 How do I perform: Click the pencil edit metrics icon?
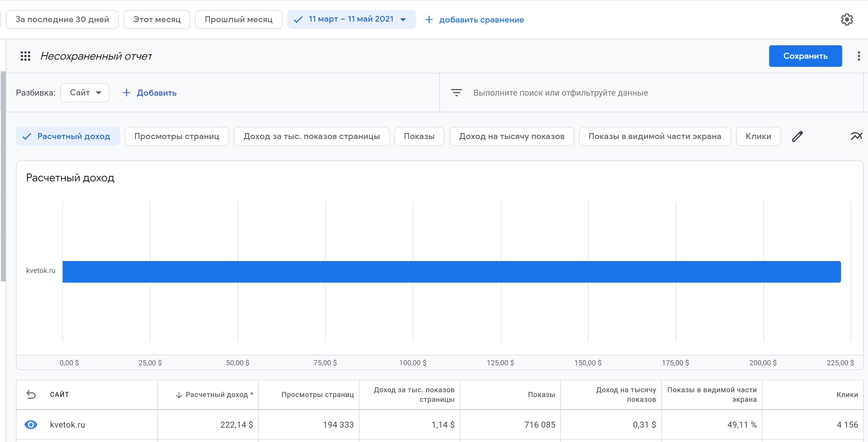(x=797, y=136)
